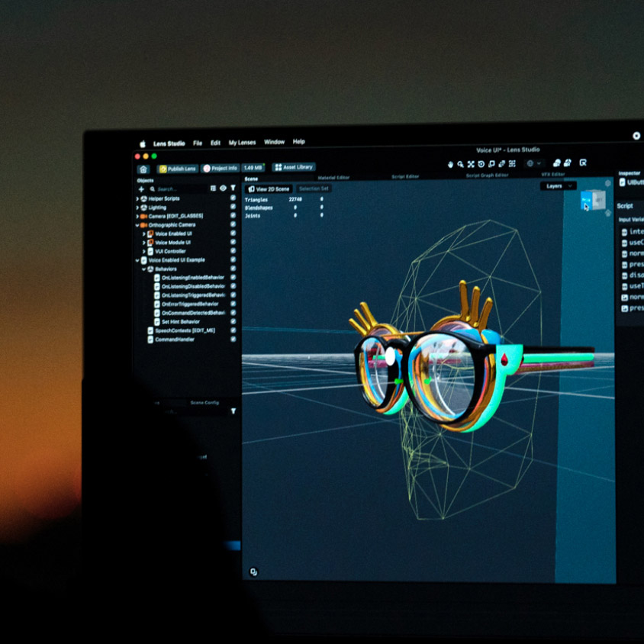Click the Orthographic Camera orange icon
This screenshot has height=644, width=644.
pos(143,225)
